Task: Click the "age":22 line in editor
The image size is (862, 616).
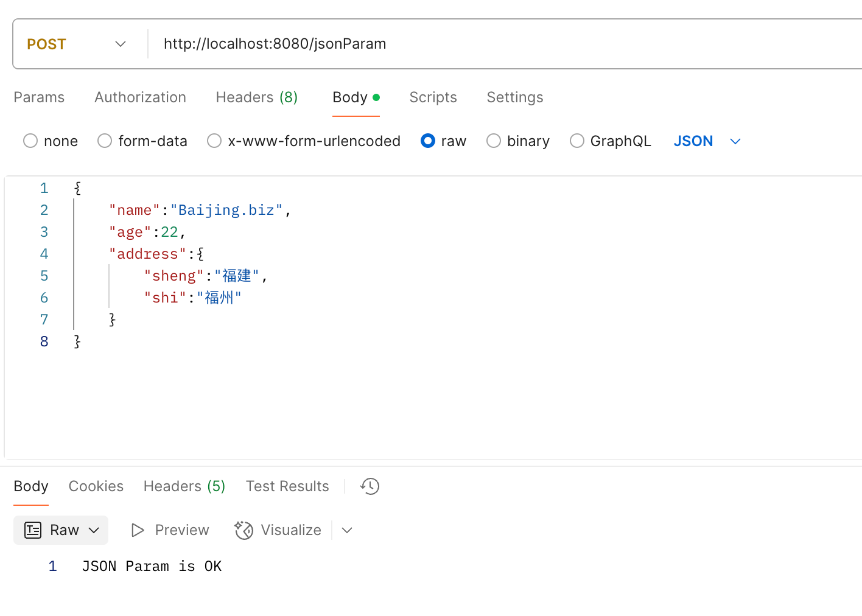Action: coord(147,232)
